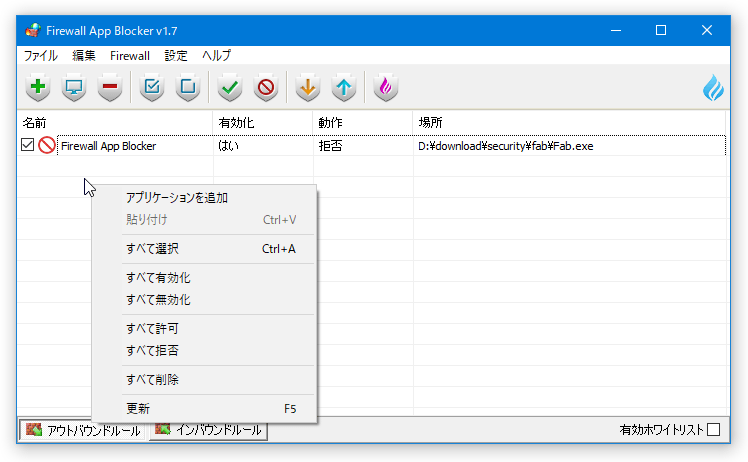The height and width of the screenshot is (462, 748).
Task: Open the Firewall menu
Action: pos(130,55)
